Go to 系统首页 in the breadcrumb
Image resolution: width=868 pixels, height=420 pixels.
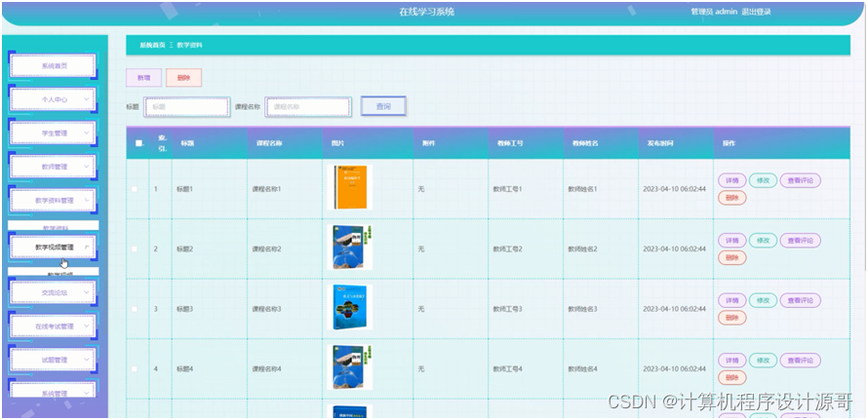pos(152,46)
